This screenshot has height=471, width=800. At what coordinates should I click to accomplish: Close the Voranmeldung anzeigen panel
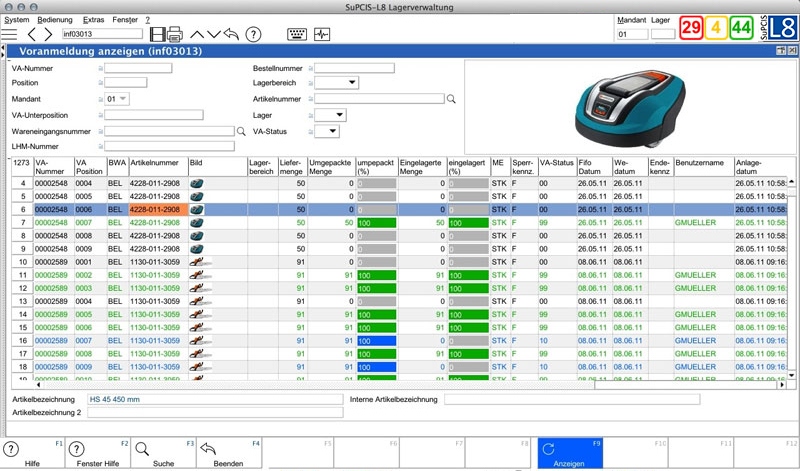click(792, 51)
